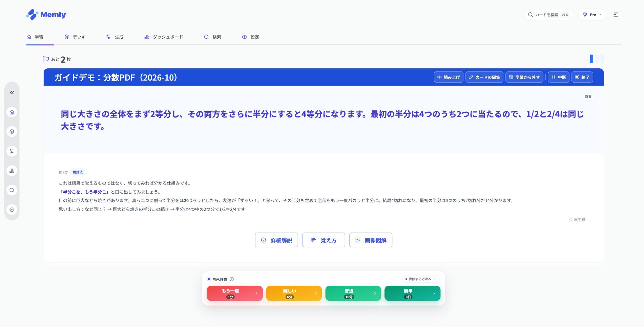Click the deck title ガイドデモ：分数PDF（2026-10）

(x=116, y=78)
